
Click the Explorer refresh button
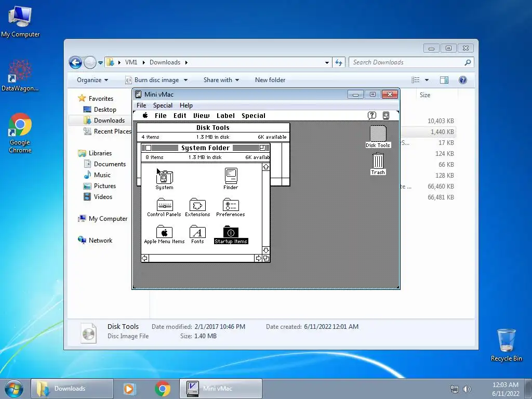[339, 62]
